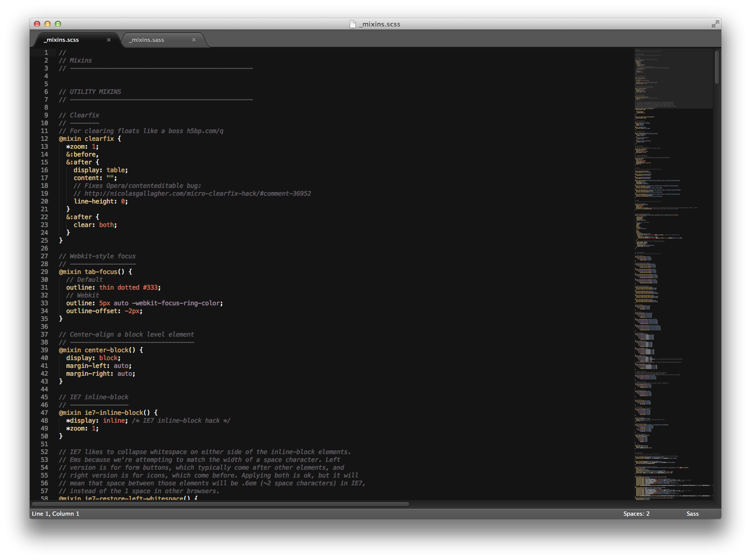The height and width of the screenshot is (560, 751).
Task: Click the '@mixin tab-focus() {' line
Action: 96,272
